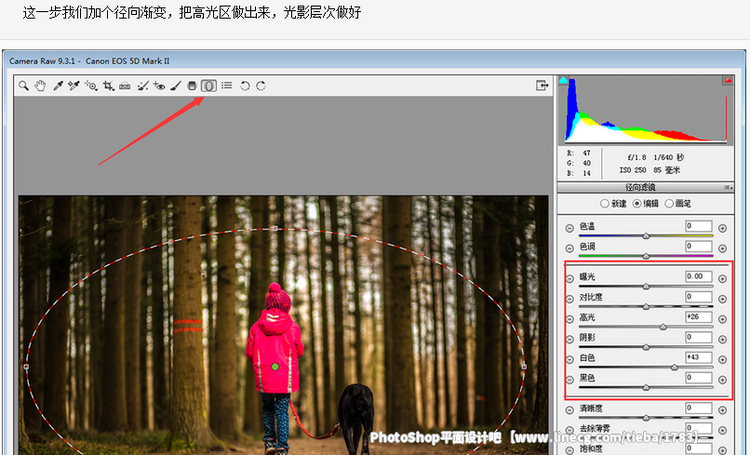The height and width of the screenshot is (455, 750).
Task: Decrease 色温 with minus icon
Action: pyautogui.click(x=569, y=228)
